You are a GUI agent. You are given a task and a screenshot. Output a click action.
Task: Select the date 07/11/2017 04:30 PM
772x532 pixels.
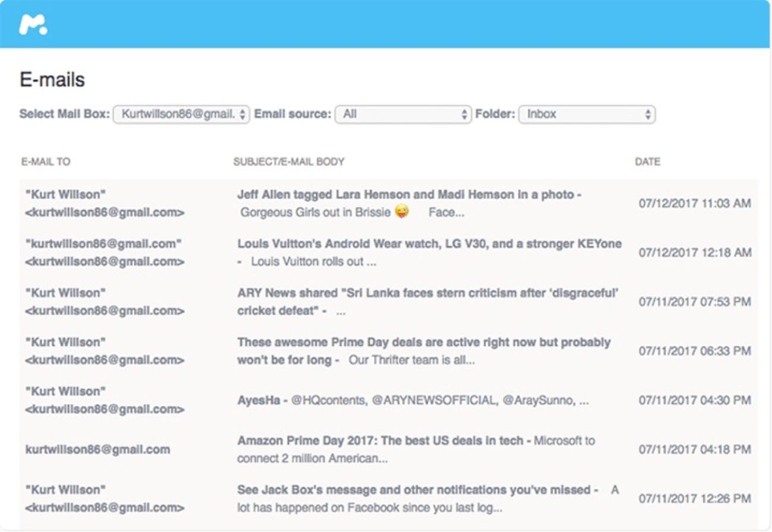click(x=695, y=401)
